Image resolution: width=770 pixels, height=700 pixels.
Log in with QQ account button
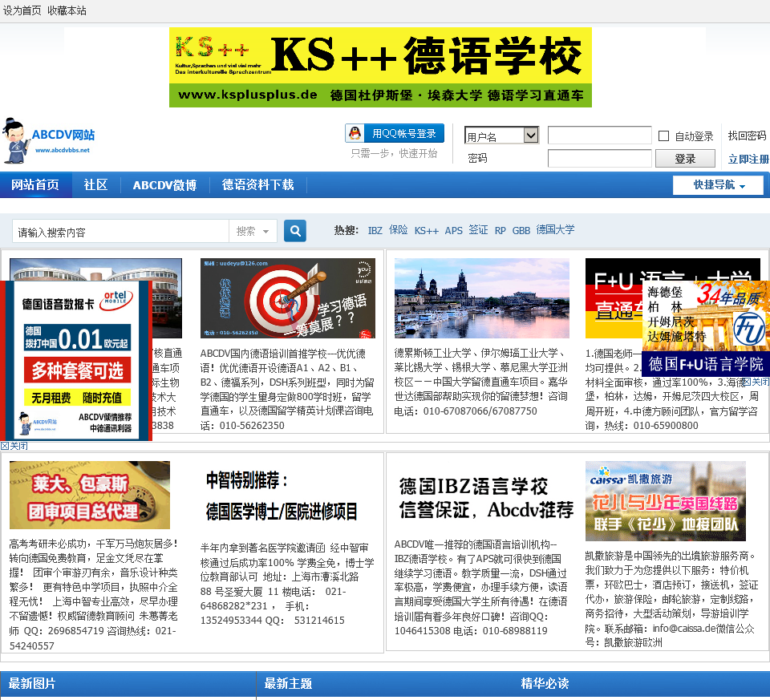pos(395,133)
